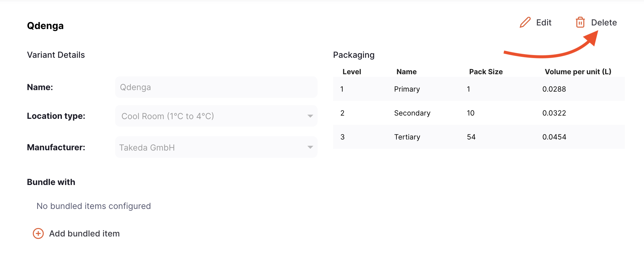Click the pencil Edit icon

[525, 22]
